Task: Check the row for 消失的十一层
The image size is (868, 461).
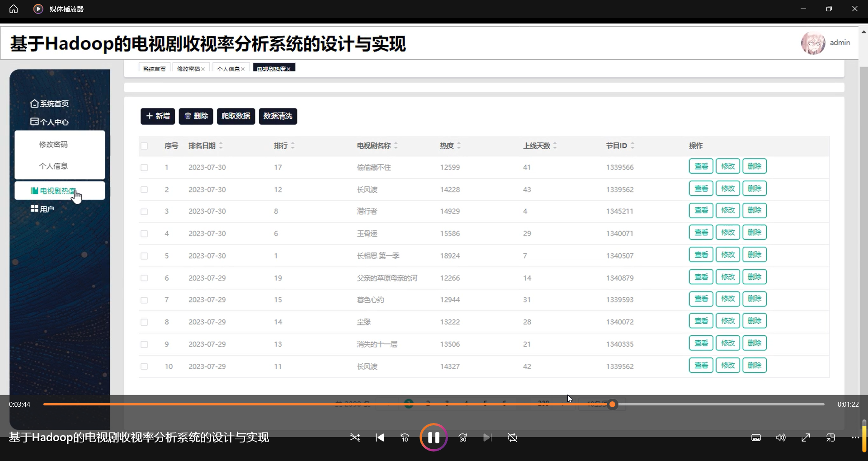Action: coord(144,344)
